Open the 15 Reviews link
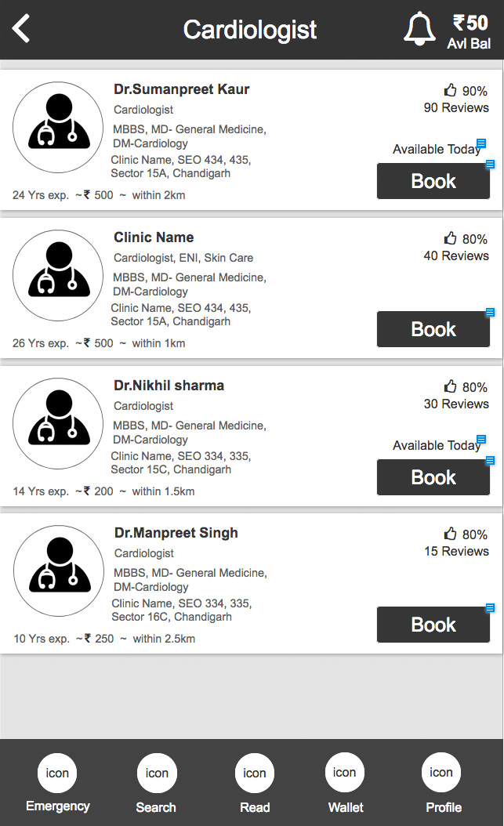Screen dimensions: 504x826 (x=456, y=552)
